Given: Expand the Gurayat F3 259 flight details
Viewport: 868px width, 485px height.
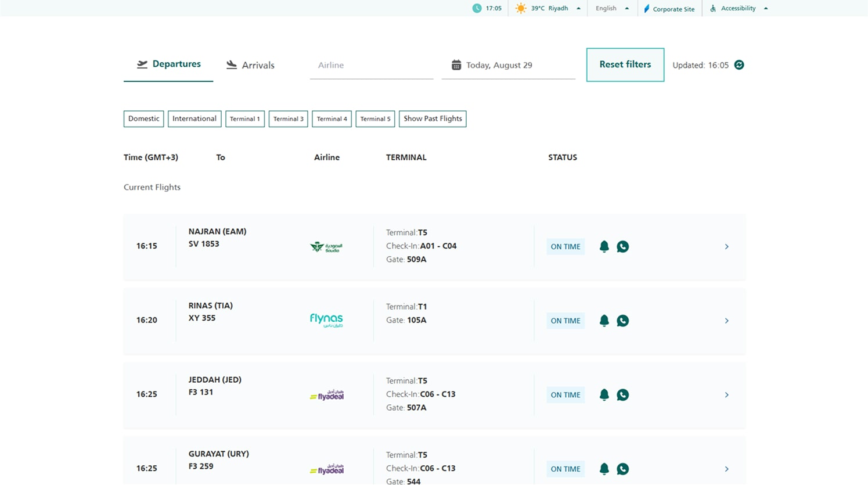Looking at the screenshot, I should pyautogui.click(x=726, y=469).
